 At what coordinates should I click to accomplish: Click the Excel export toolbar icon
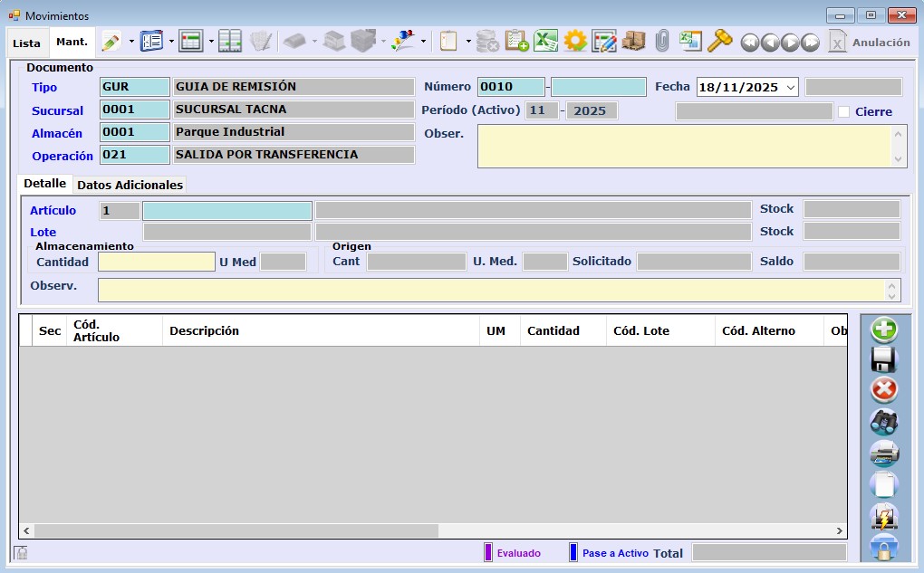tap(545, 42)
